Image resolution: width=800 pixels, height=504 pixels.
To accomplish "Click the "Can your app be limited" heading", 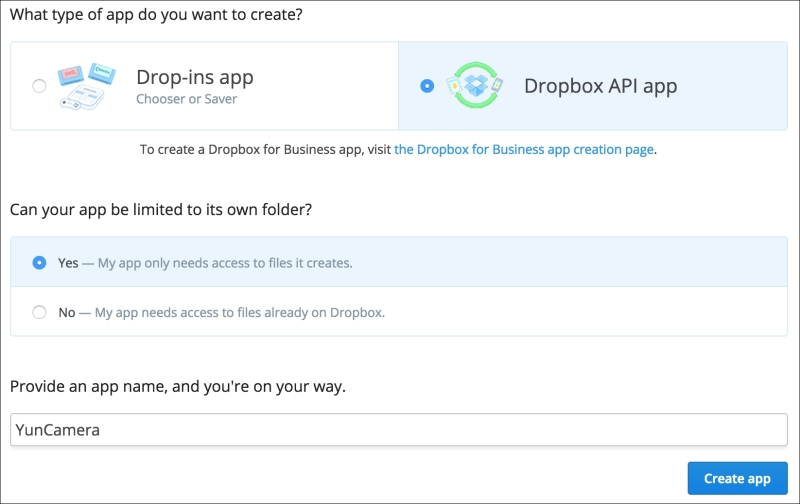I will click(161, 210).
